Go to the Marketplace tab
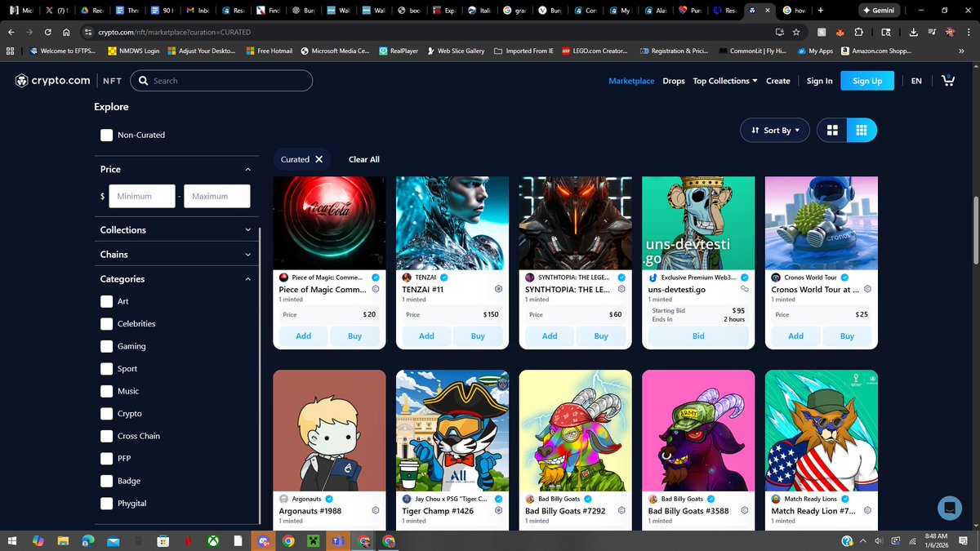 631,81
